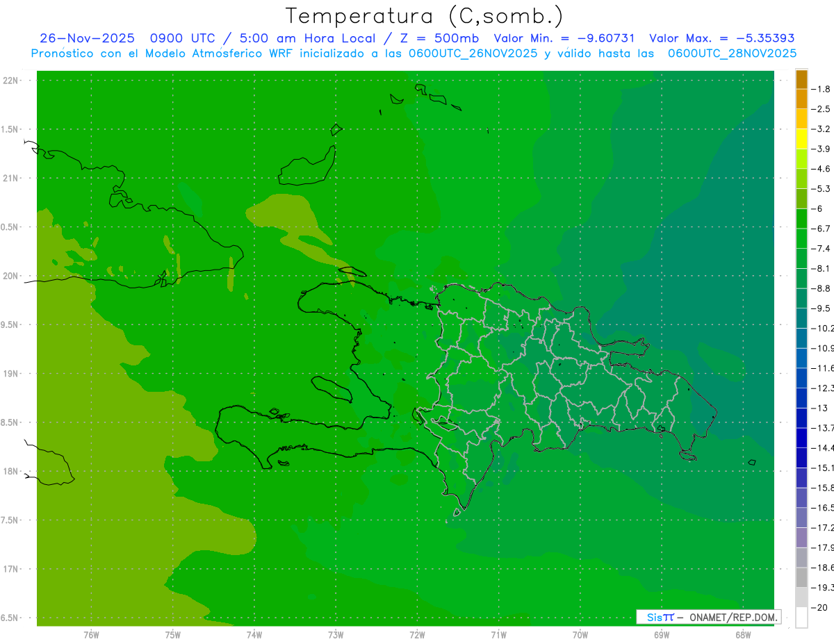Click the 'Temperatura (C,somb.)' chart title
Screen dimensions: 834x644
tap(424, 16)
